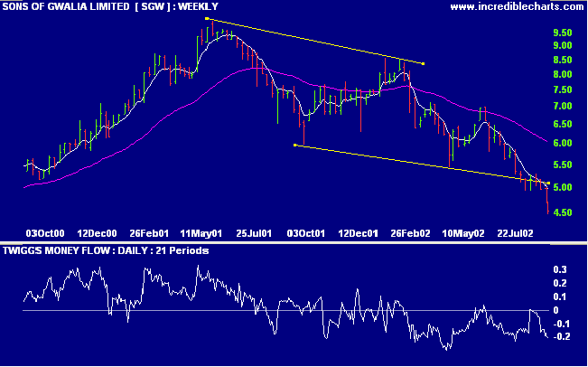Select the upper trendline's right yellow endpoint handle
The image size is (588, 367).
tap(423, 64)
